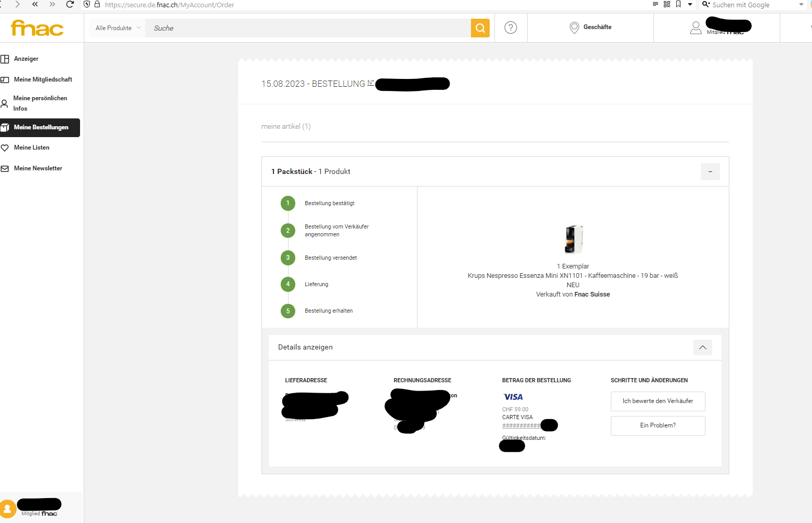Click the Details anzeigen heading
The image size is (812, 523).
tap(305, 347)
